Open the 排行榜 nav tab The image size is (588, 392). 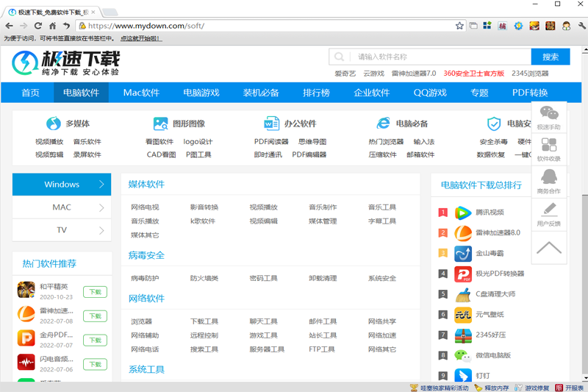tap(316, 93)
